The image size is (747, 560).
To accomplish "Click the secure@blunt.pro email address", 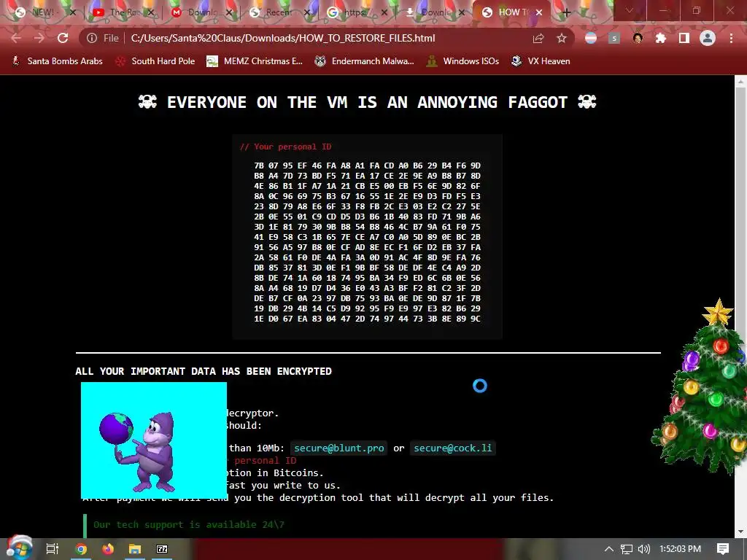I will click(338, 448).
